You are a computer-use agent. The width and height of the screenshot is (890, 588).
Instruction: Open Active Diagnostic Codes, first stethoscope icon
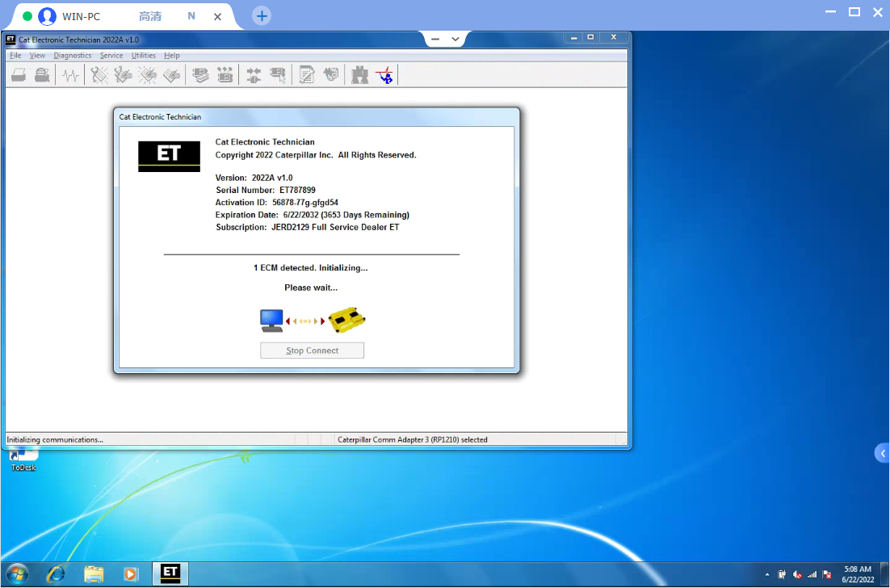point(99,75)
